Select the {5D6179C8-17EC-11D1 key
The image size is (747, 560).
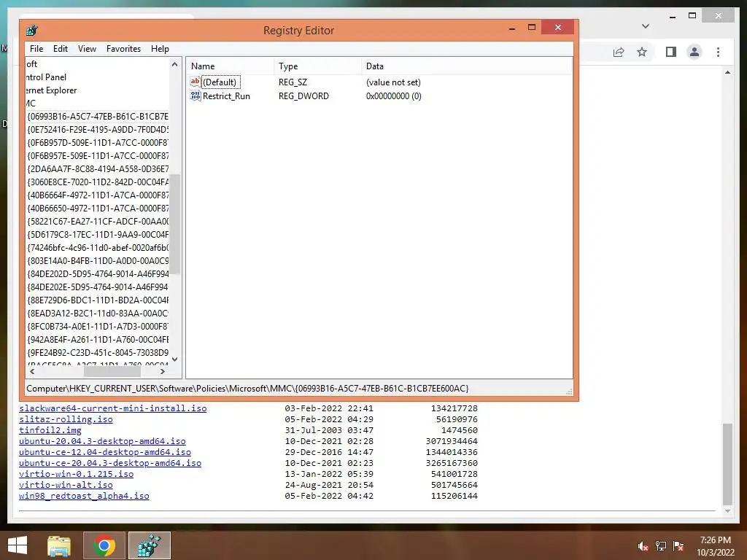[x=98, y=234]
